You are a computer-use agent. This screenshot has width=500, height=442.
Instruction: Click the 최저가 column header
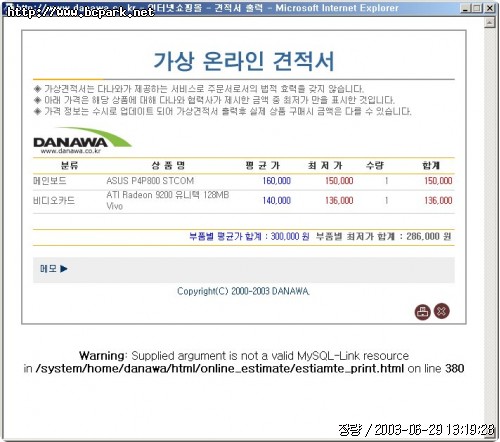click(x=325, y=165)
